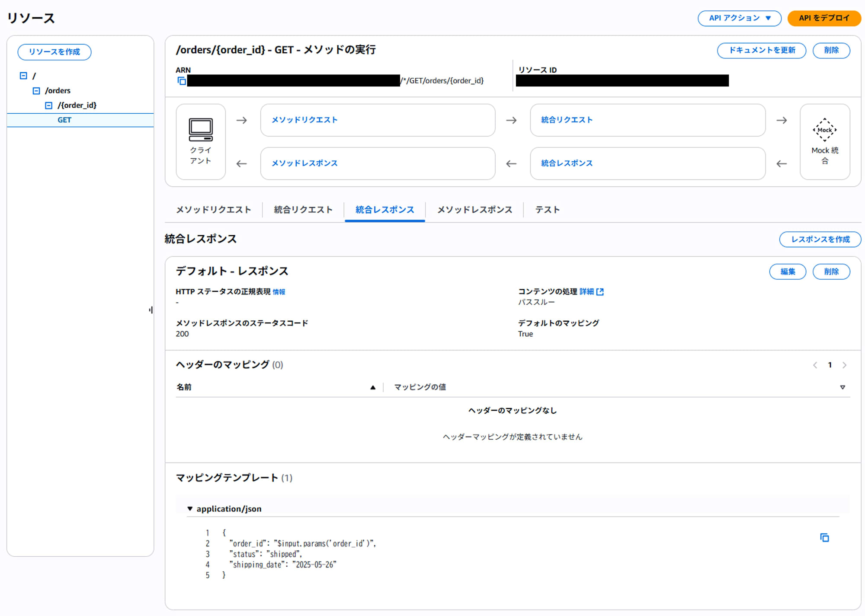Open the 情報 link for HTTP status regex
The image size is (865, 616).
[279, 292]
